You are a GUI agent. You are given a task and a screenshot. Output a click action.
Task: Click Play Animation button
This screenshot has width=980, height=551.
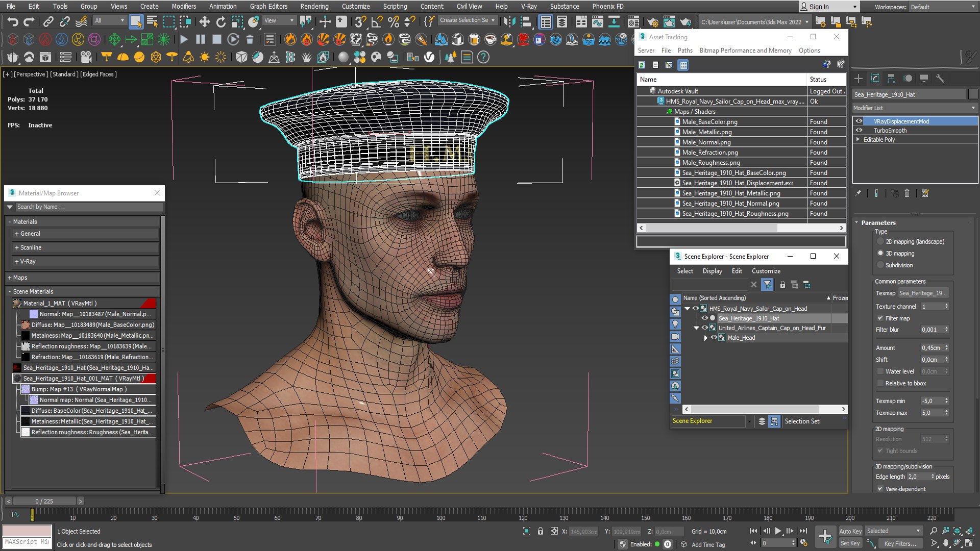tap(778, 531)
